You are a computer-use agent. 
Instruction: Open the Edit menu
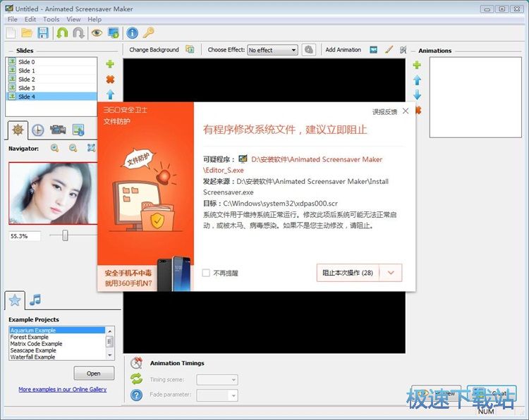pos(30,19)
